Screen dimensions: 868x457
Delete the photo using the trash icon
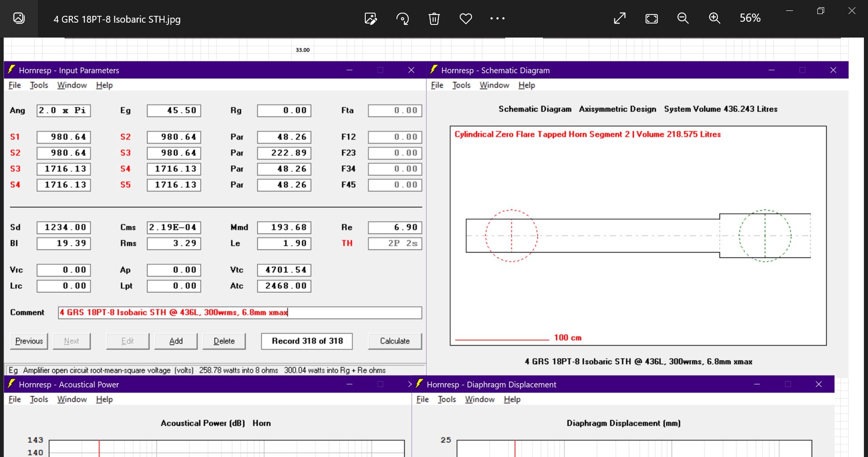[x=434, y=19]
